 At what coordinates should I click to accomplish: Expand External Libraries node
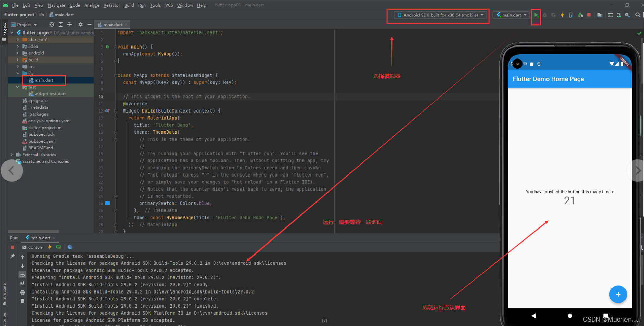pos(12,155)
